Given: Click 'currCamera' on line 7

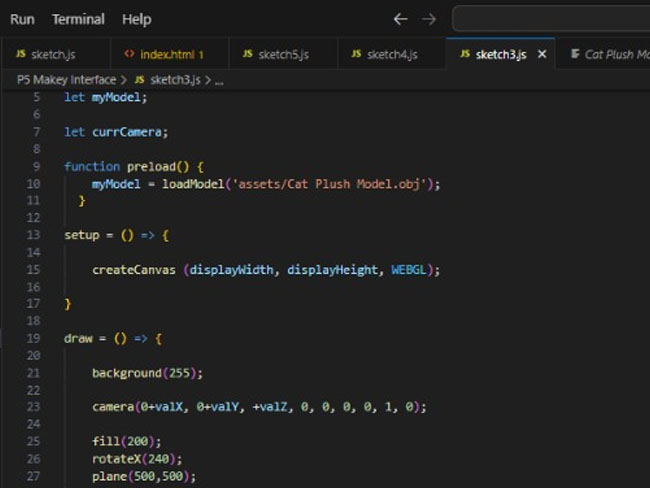Looking at the screenshot, I should coord(127,132).
